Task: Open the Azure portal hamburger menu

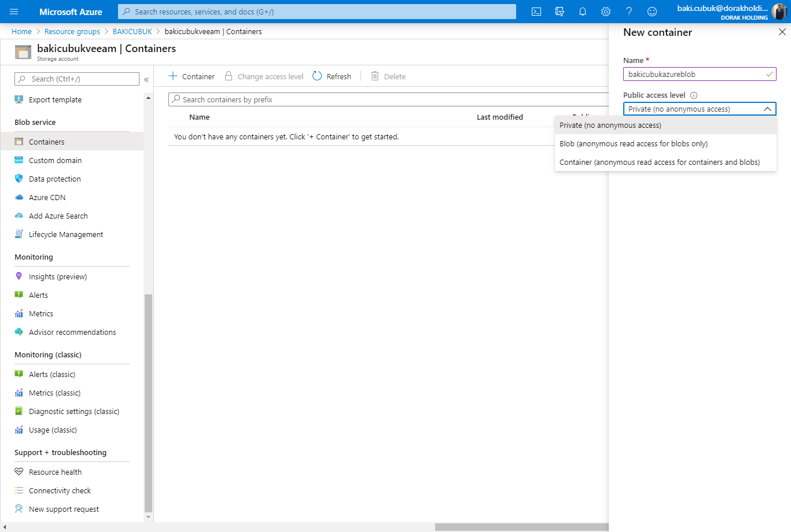Action: (x=14, y=12)
